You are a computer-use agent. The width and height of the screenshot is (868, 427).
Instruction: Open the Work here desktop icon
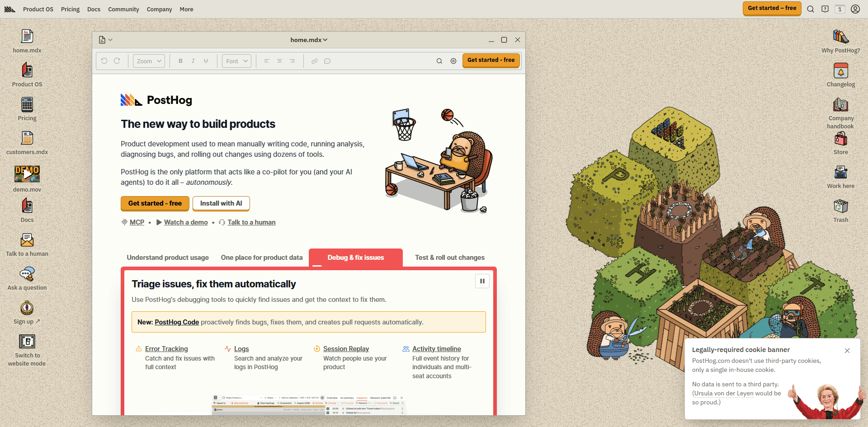point(841,177)
